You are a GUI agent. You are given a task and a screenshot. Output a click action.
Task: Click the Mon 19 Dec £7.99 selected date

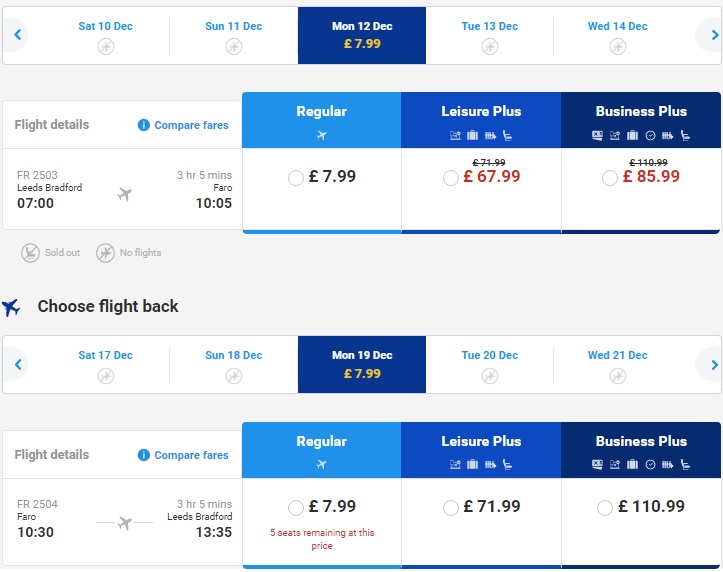362,365
